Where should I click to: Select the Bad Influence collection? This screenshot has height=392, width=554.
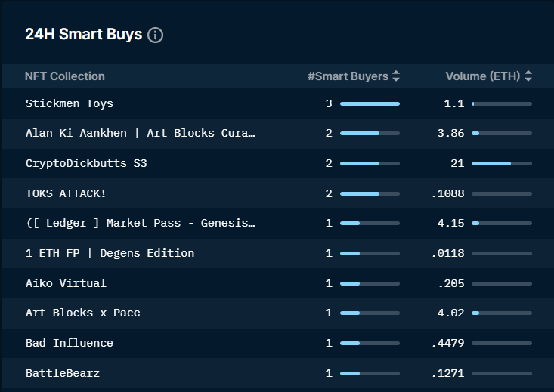coord(70,343)
